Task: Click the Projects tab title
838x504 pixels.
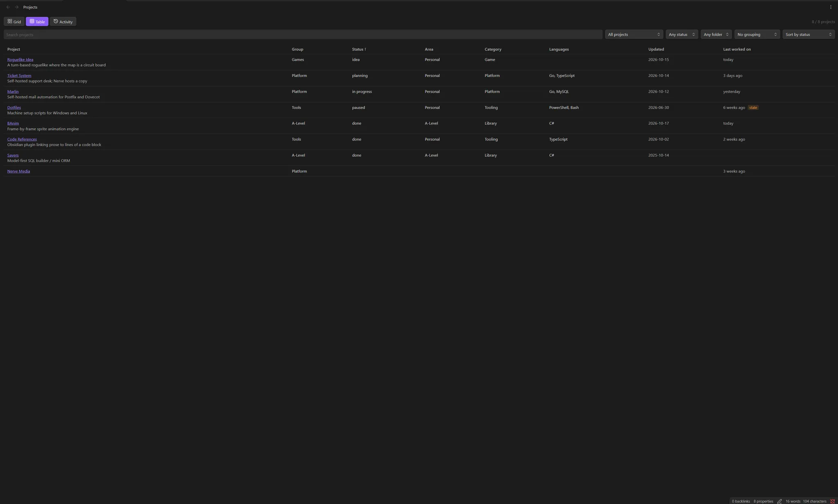Action: pyautogui.click(x=30, y=7)
